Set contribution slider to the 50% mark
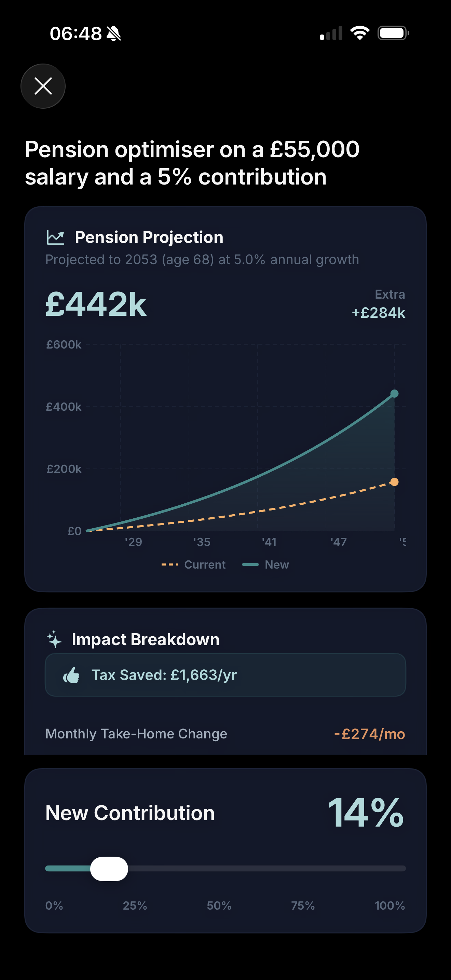The image size is (451, 980). [225, 869]
